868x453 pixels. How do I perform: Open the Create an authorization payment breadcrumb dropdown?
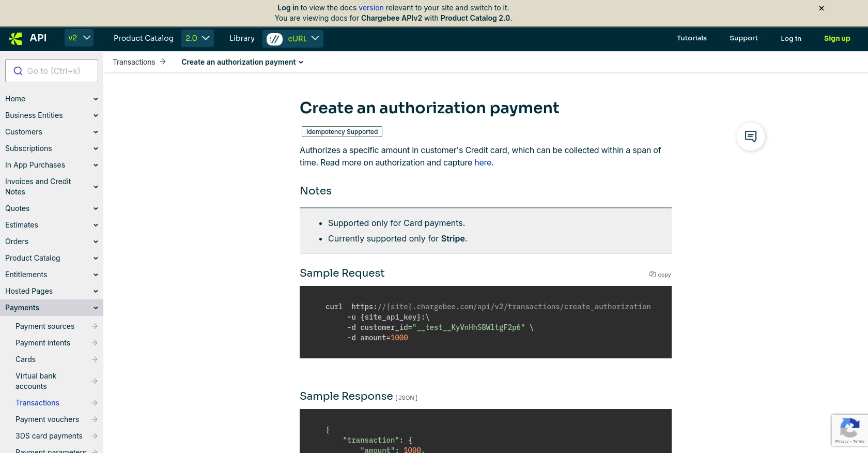[242, 62]
